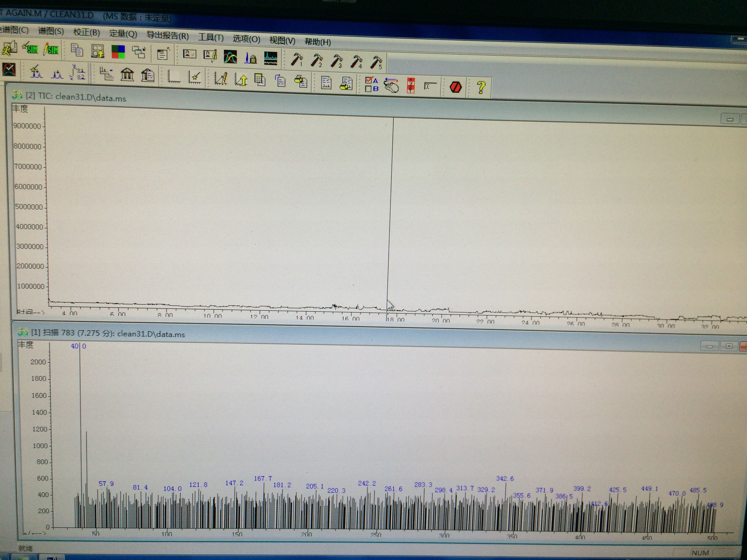The width and height of the screenshot is (747, 560).
Task: Open the 导出报告(R) menu
Action: (168, 36)
